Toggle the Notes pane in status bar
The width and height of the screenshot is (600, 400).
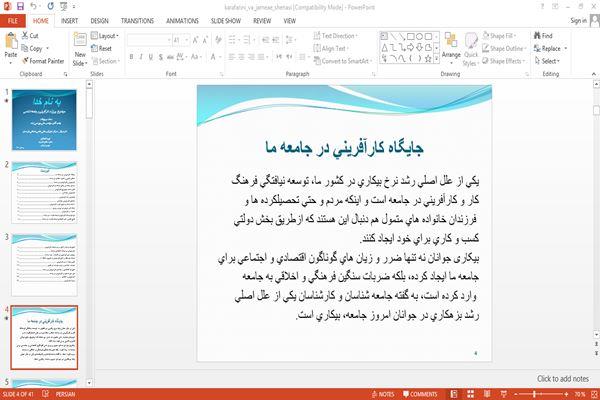point(383,394)
